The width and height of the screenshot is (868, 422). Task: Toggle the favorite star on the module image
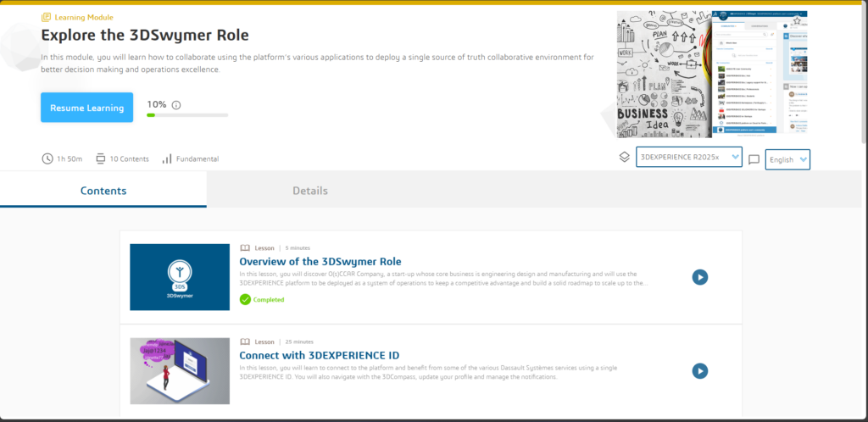796,19
